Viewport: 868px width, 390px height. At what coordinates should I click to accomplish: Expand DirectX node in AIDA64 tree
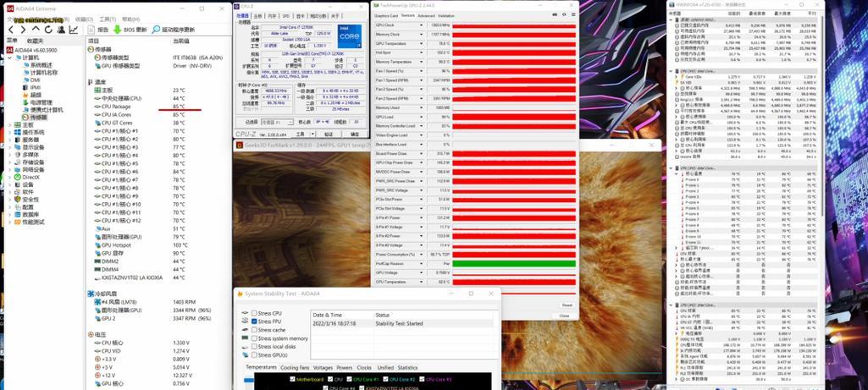9,177
